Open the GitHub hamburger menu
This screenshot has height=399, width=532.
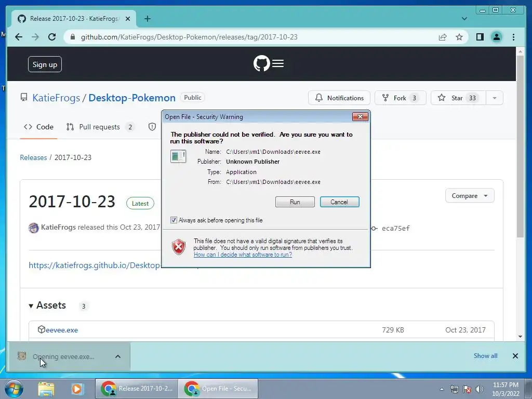pos(278,63)
